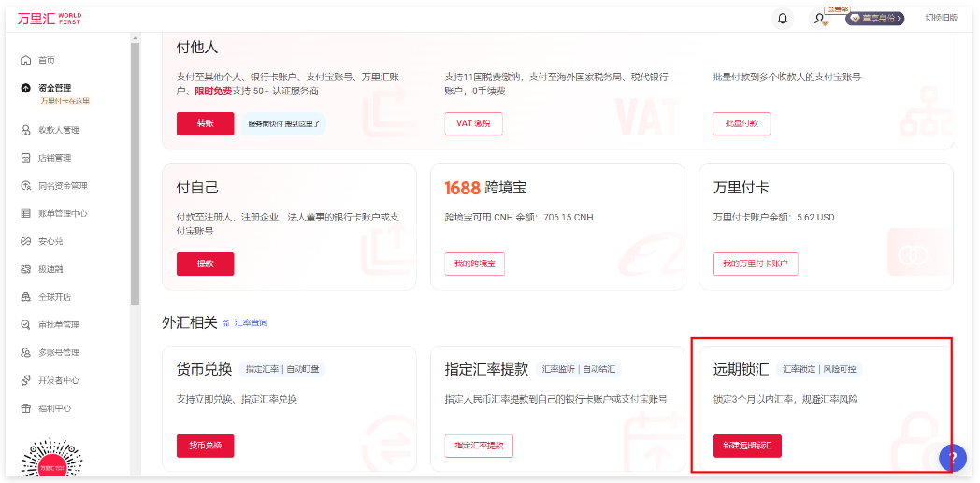Open 我的万里付卡账户 button
The width and height of the screenshot is (980, 483).
tap(756, 264)
